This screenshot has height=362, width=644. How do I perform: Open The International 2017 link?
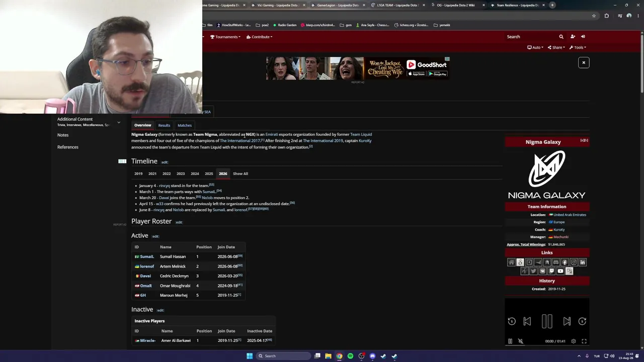[x=240, y=141]
